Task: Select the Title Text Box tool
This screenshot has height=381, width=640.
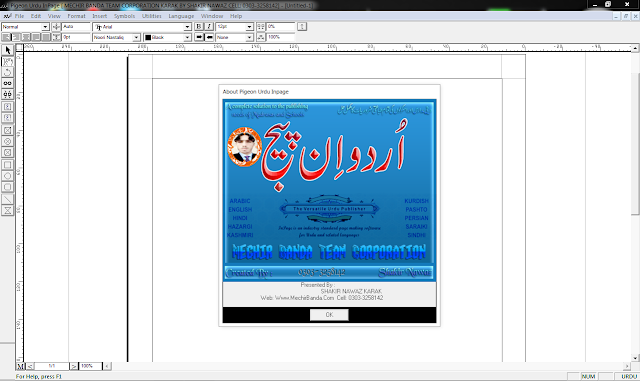Action: pyautogui.click(x=7, y=107)
